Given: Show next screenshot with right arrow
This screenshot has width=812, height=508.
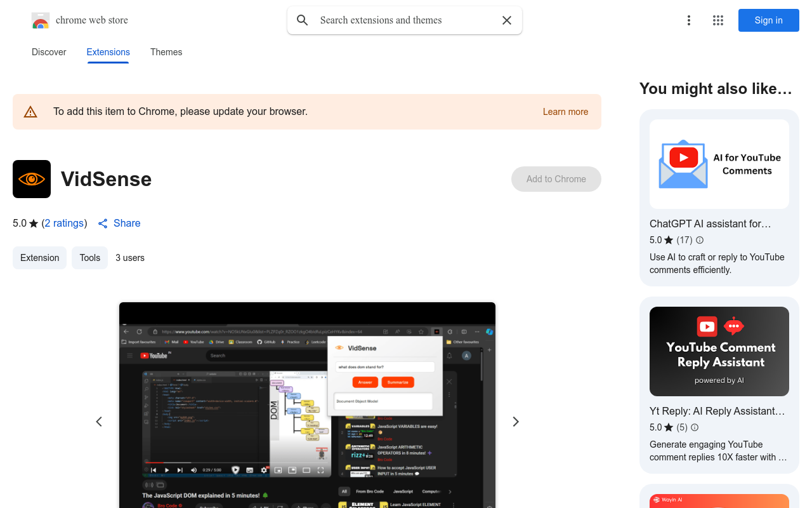Looking at the screenshot, I should click(516, 422).
